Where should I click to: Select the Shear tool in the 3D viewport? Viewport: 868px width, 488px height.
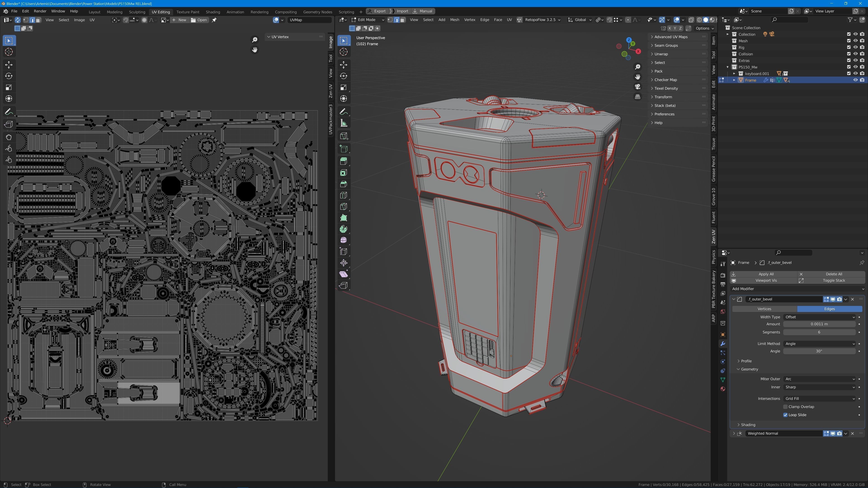pos(343,274)
